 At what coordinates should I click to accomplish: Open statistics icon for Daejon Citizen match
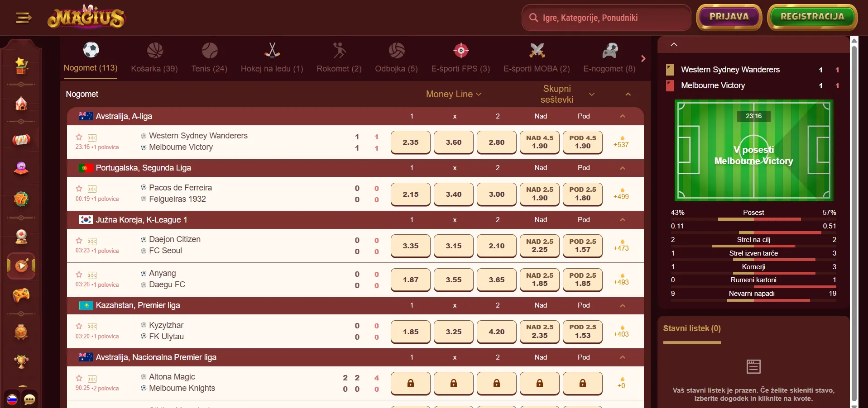pos(92,241)
